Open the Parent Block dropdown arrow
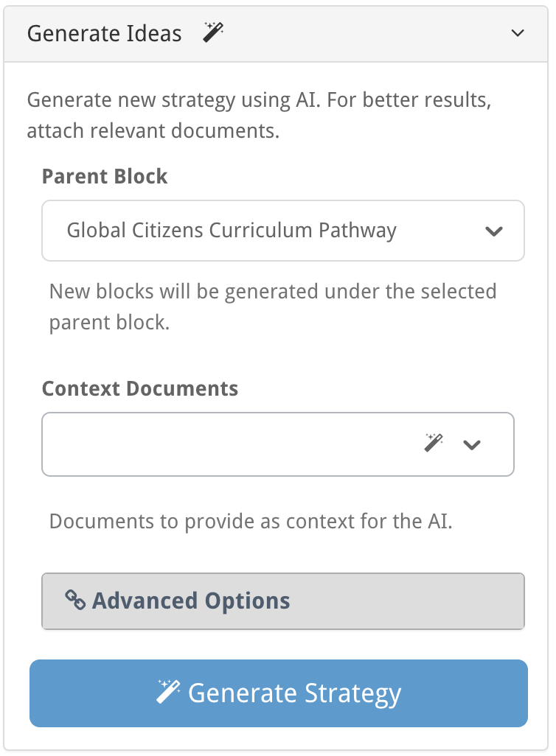Screen dimensions: 556x756 click(494, 231)
